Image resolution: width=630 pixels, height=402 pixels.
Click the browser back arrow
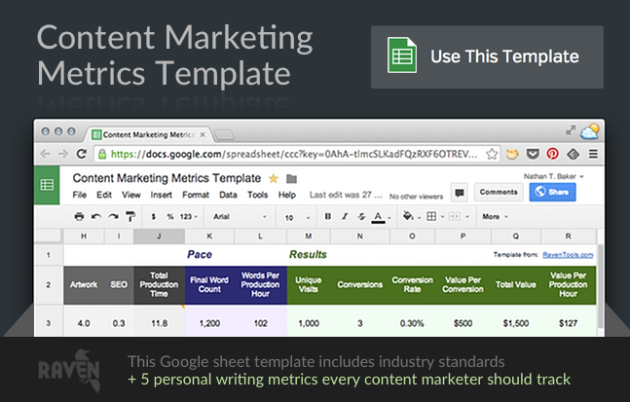pos(45,154)
